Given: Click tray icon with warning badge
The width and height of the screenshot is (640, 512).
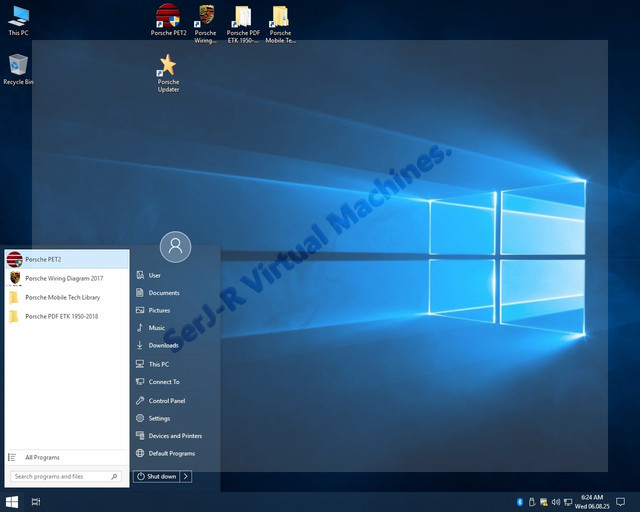Looking at the screenshot, I should [544, 502].
